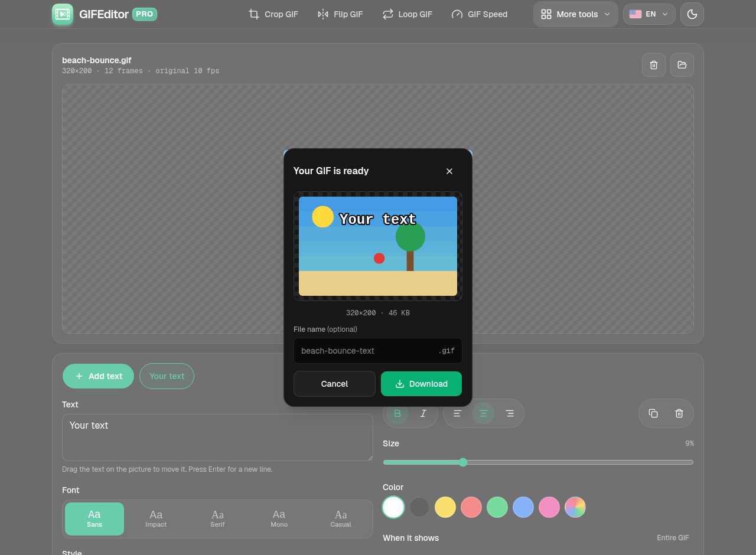Click the Text editing box

click(217, 438)
